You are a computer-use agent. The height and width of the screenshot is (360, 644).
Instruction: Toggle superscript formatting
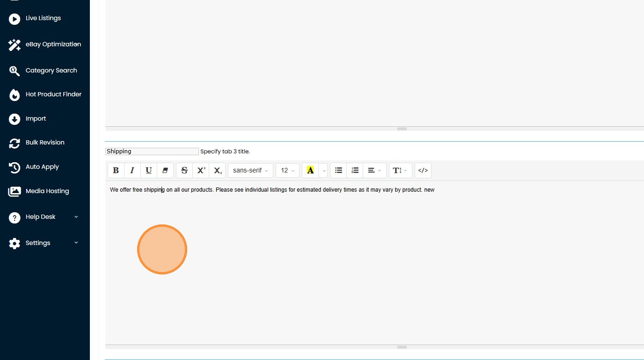point(201,171)
